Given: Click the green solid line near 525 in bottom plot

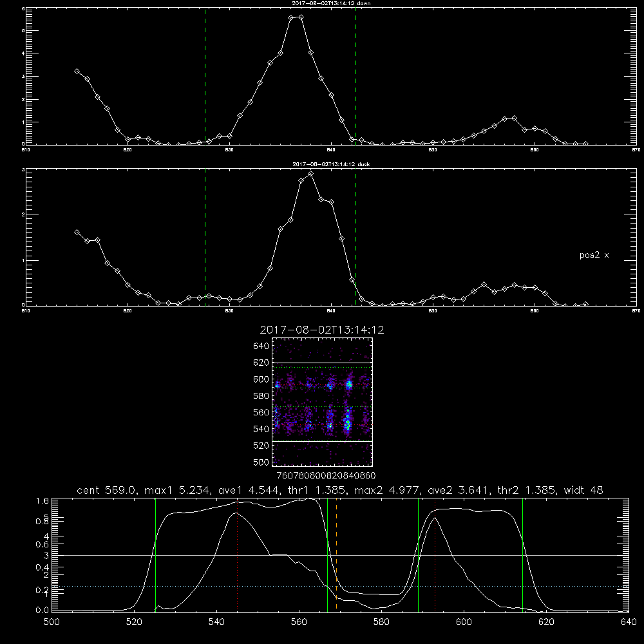Looking at the screenshot, I should [x=155, y=554].
